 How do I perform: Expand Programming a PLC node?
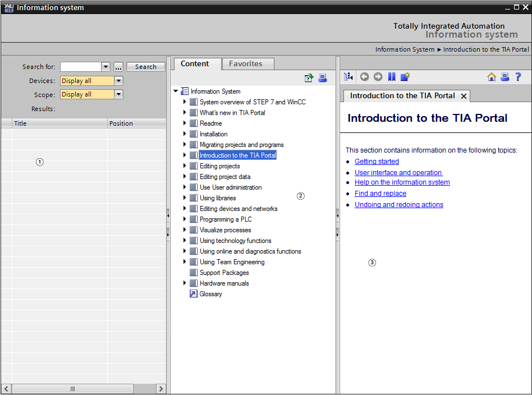(x=185, y=219)
